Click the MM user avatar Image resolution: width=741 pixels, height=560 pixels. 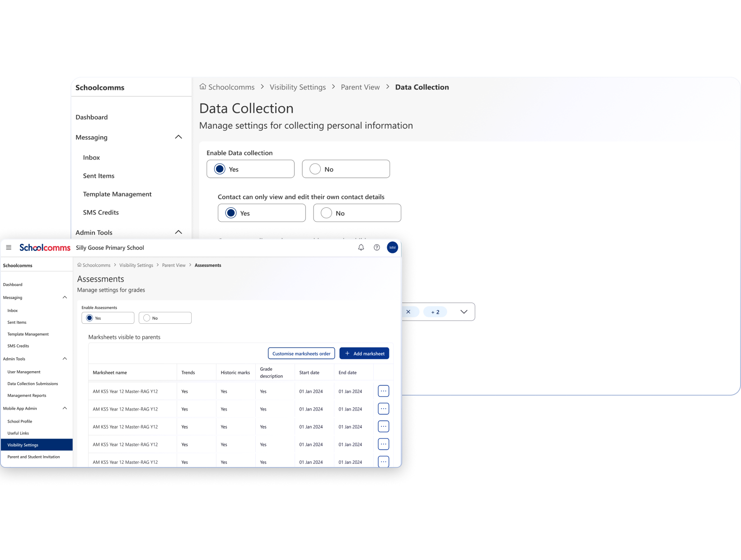393,247
